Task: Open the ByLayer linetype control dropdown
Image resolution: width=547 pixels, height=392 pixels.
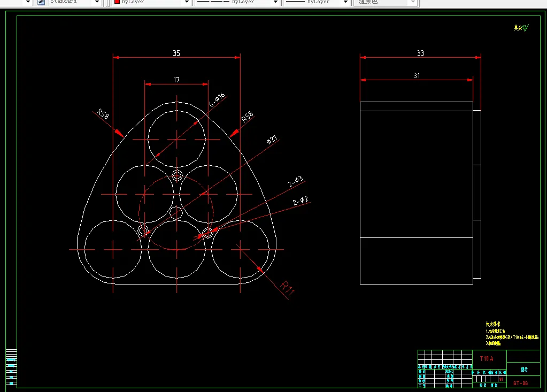Action: 275,2
